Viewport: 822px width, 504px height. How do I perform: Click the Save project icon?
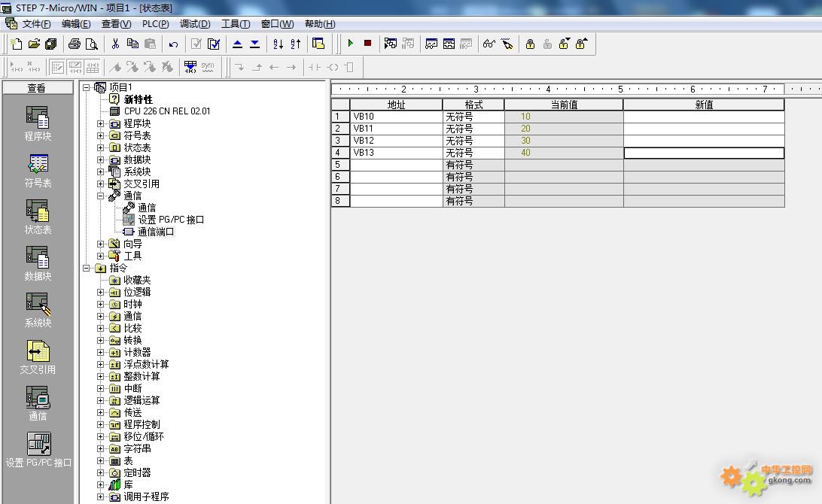click(51, 44)
